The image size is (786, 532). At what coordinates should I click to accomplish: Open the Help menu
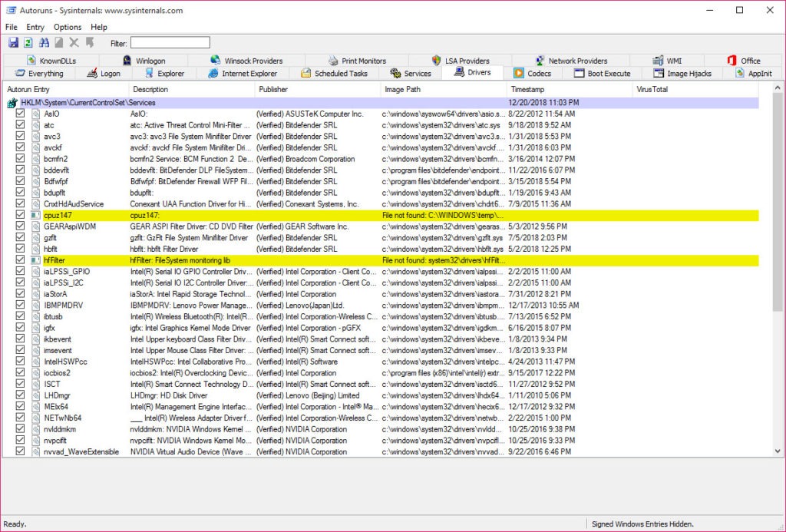[x=99, y=27]
